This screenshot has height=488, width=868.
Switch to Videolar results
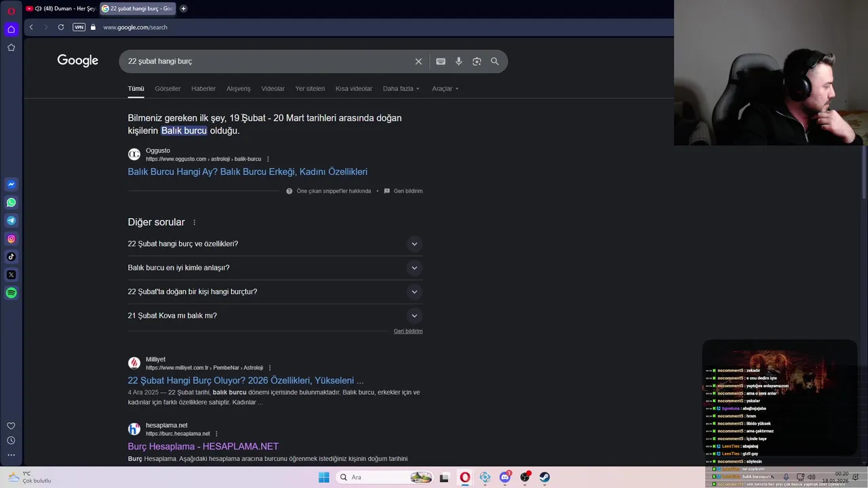point(273,89)
